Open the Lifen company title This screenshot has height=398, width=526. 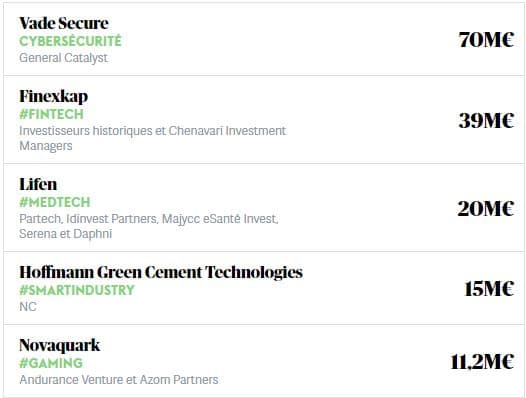click(38, 184)
